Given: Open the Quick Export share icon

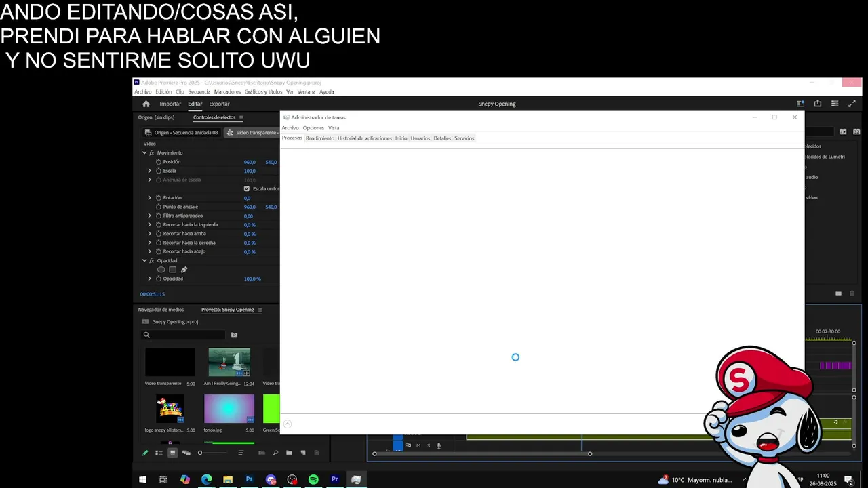Looking at the screenshot, I should click(818, 104).
